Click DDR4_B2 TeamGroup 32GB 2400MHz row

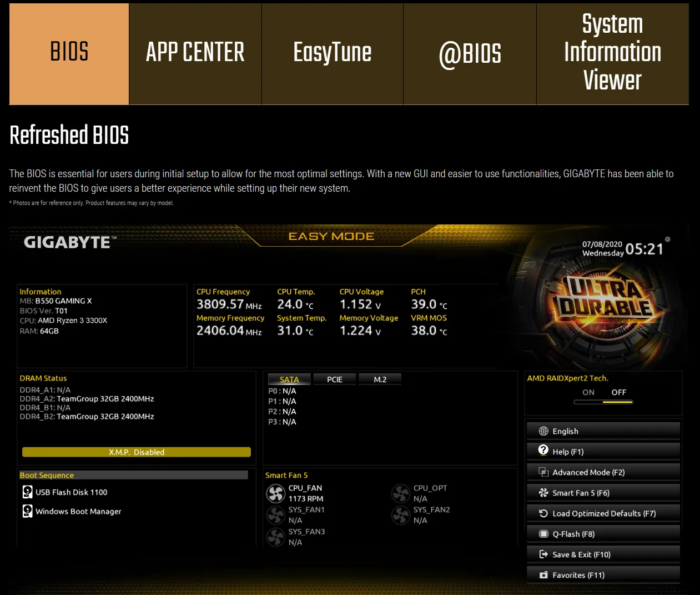tap(87, 417)
